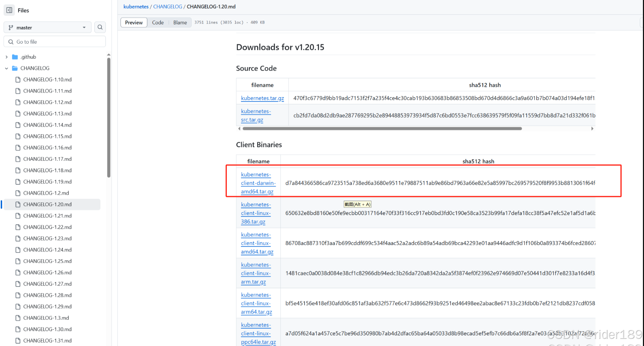
Task: Click file icon beside CHANGELOG-1.31.md
Action: pyautogui.click(x=18, y=341)
